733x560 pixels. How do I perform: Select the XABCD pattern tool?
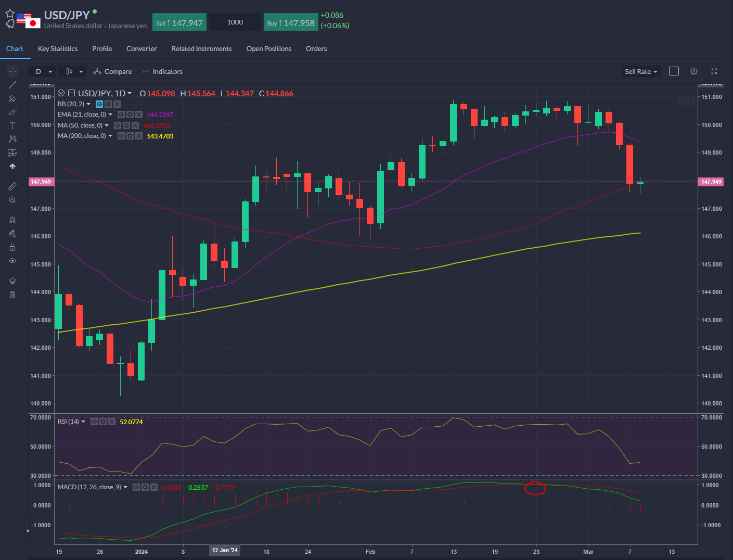point(12,138)
